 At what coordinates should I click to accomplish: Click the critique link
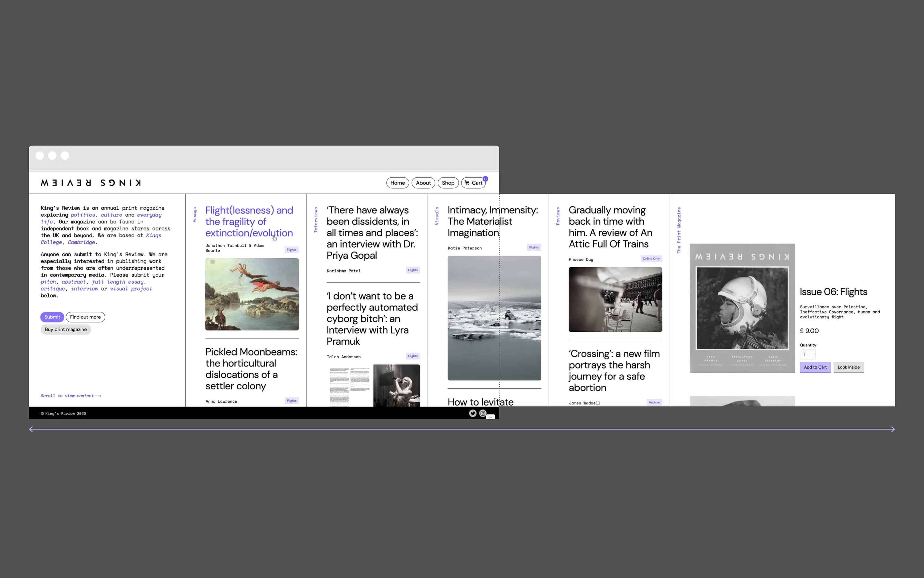pyautogui.click(x=53, y=289)
